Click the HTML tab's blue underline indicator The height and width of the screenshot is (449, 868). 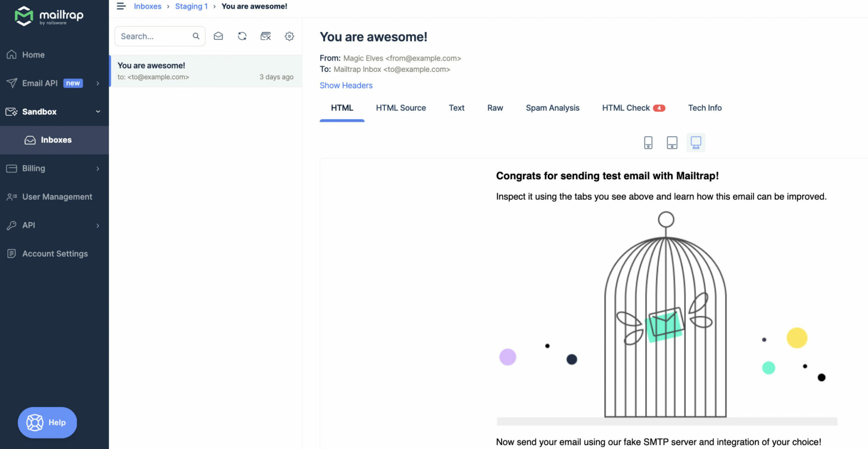pos(342,122)
